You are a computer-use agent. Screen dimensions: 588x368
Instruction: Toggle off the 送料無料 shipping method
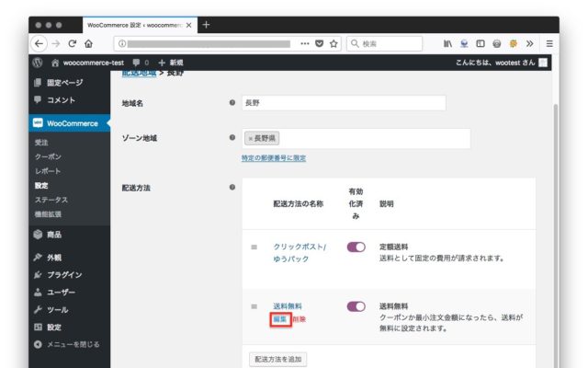(x=356, y=306)
